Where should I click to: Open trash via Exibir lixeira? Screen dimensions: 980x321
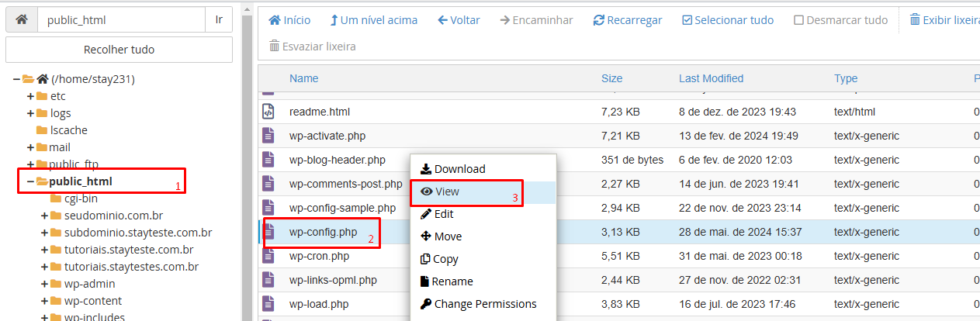click(x=944, y=20)
